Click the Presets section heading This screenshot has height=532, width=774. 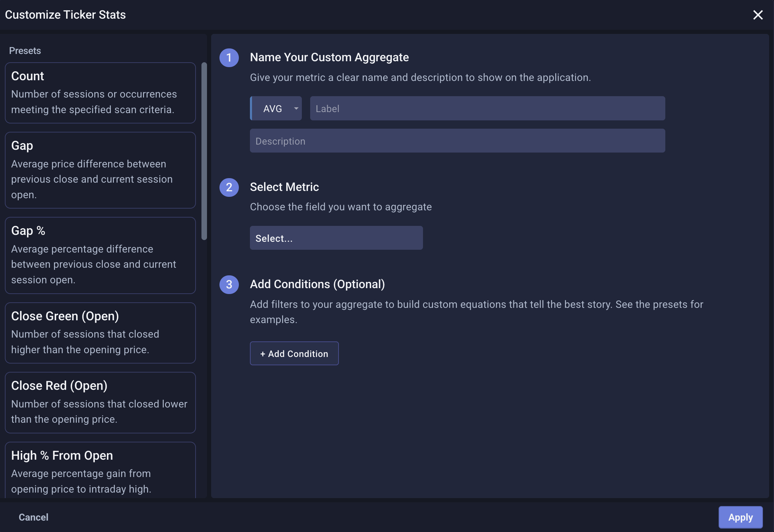[25, 50]
